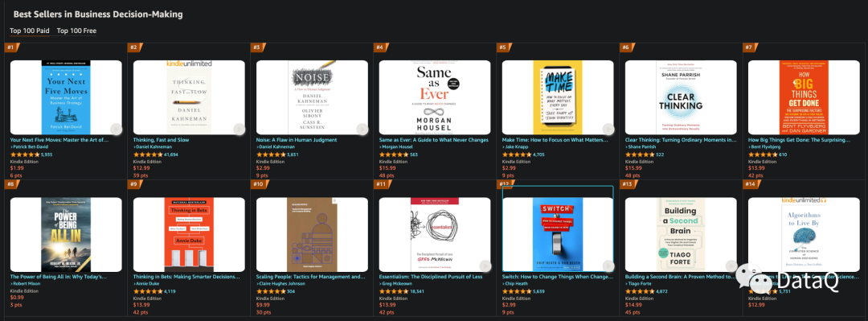Image resolution: width=868 pixels, height=321 pixels.
Task: Open star rating for Make Time
Action: click(x=516, y=154)
